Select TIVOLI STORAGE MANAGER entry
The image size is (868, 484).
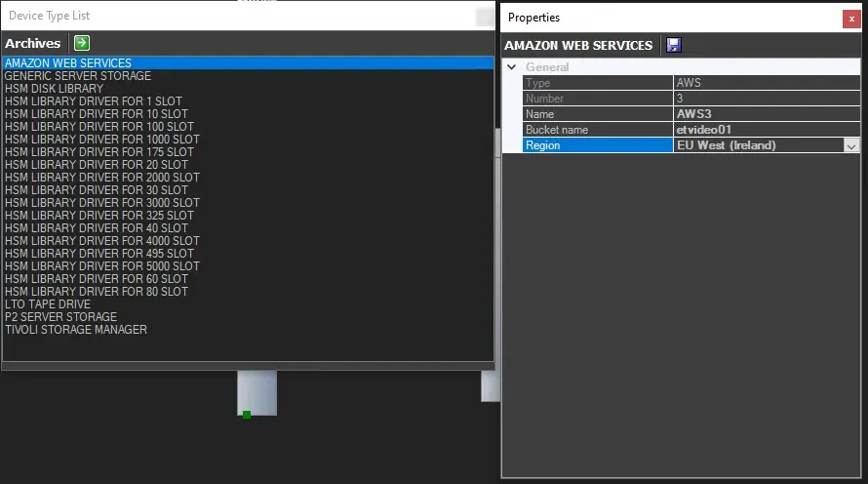click(x=76, y=330)
